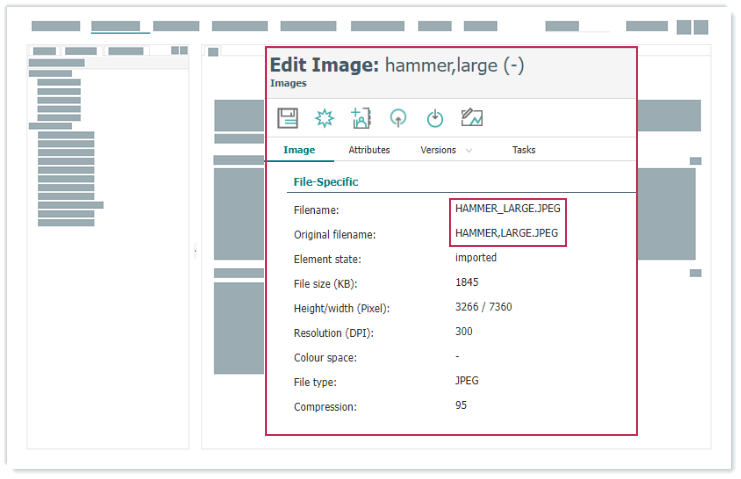Click the file size value 1845
The width and height of the screenshot is (741, 479).
(467, 282)
